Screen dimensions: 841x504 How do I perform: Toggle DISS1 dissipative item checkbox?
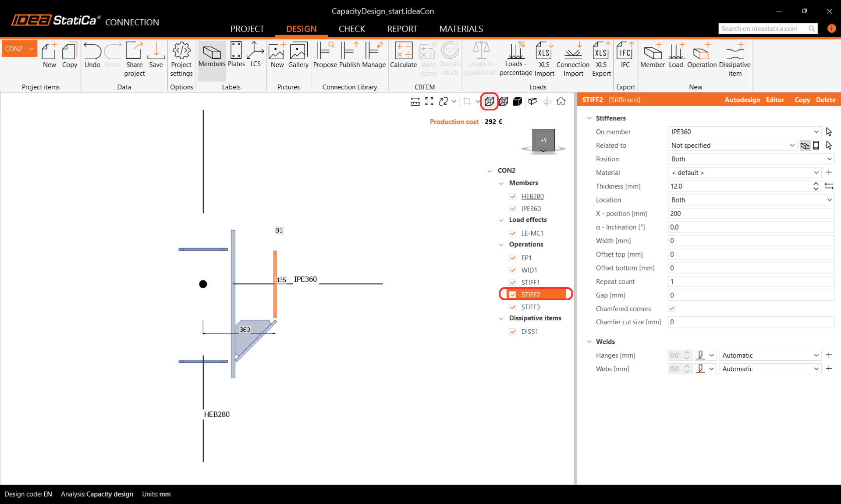tap(513, 331)
